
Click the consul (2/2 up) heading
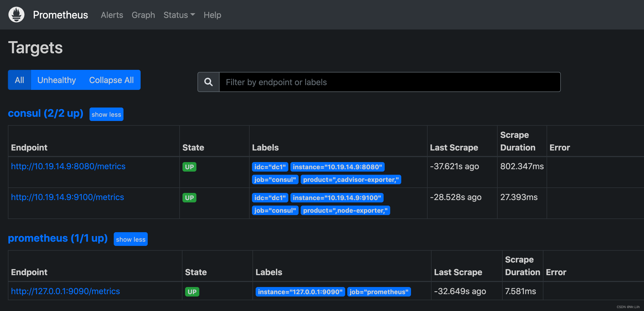pyautogui.click(x=46, y=113)
